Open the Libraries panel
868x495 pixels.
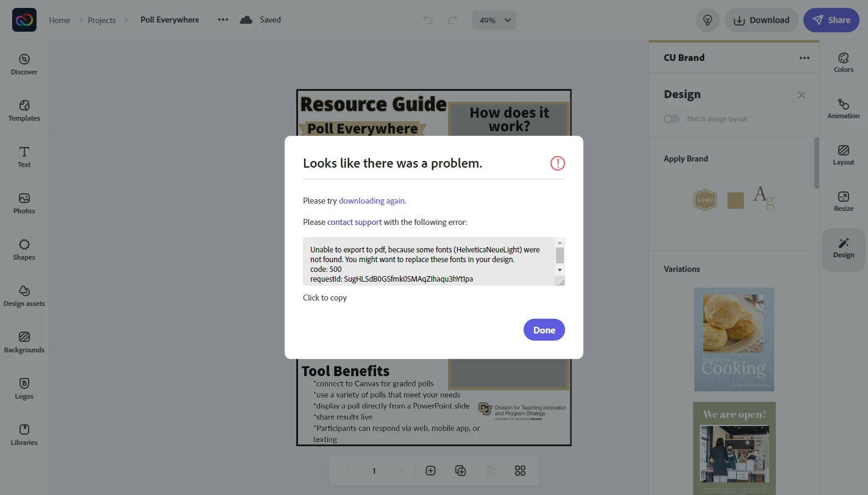click(24, 435)
